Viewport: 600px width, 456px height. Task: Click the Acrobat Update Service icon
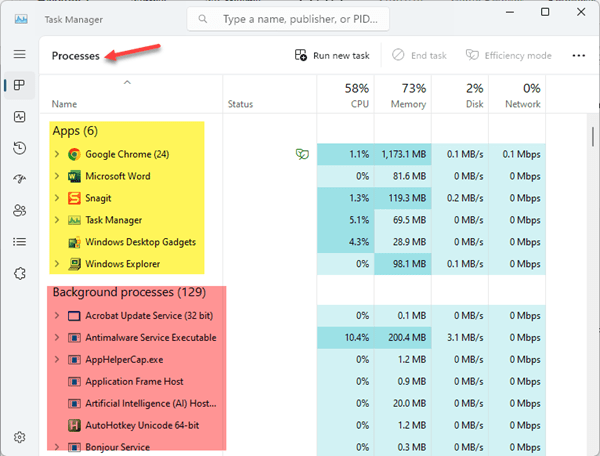point(74,316)
